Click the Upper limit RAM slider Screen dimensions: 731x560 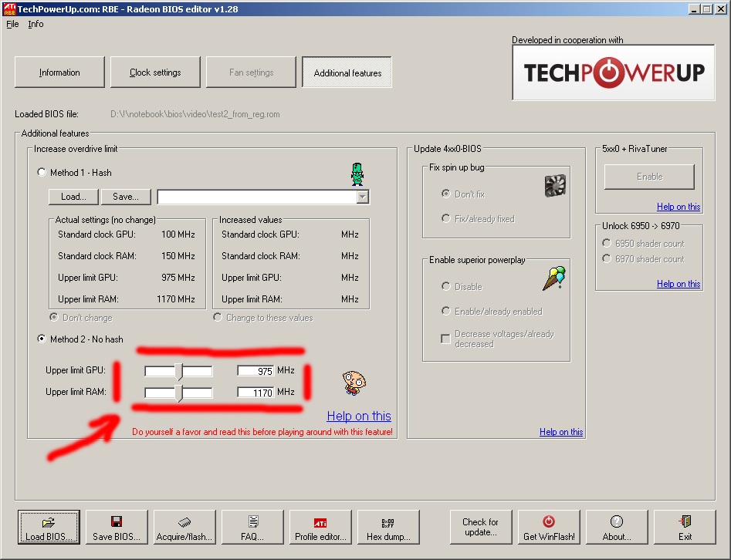[x=178, y=393]
